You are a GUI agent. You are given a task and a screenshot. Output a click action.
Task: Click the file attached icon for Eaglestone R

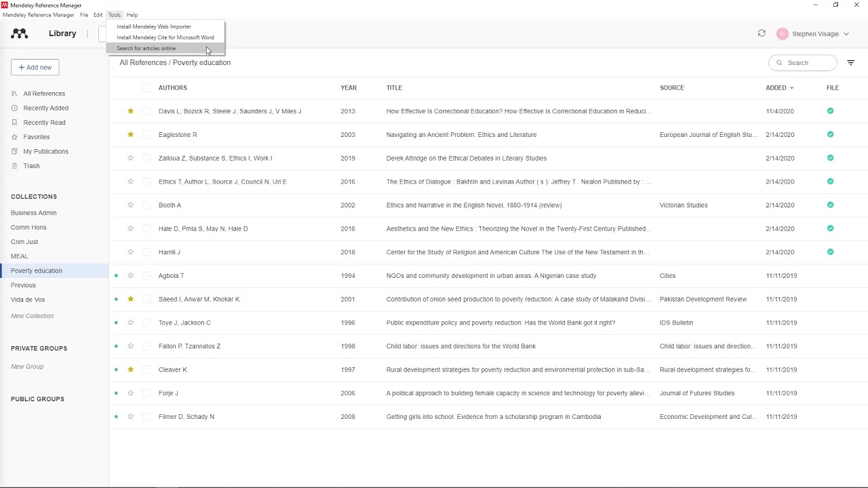pos(830,134)
